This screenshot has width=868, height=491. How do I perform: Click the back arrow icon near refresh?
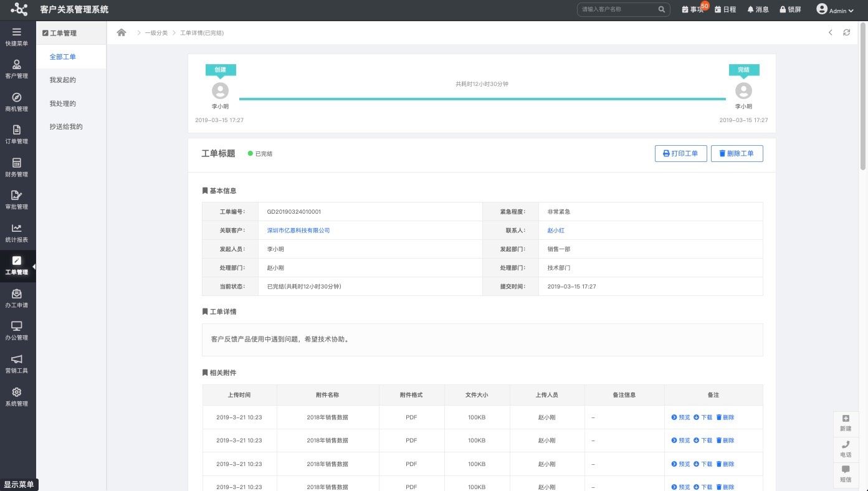pyautogui.click(x=830, y=32)
